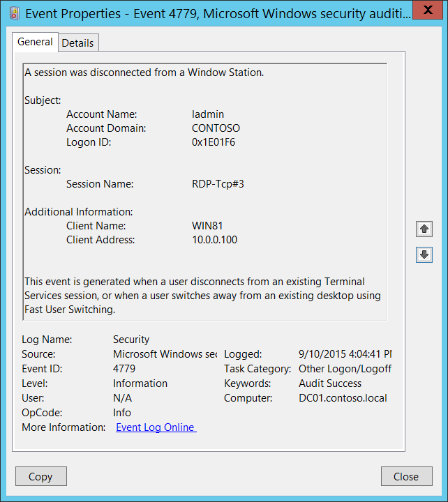Click the Event Properties title bar icon

[x=14, y=11]
